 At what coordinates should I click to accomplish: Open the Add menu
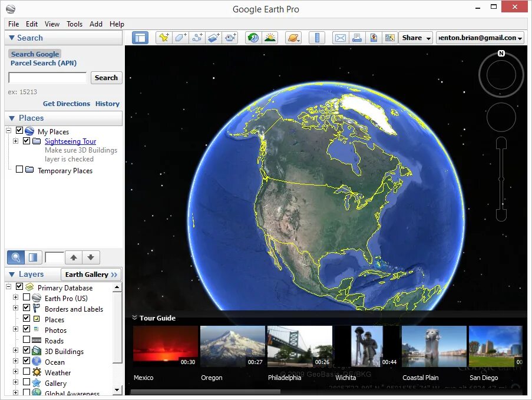coord(95,24)
